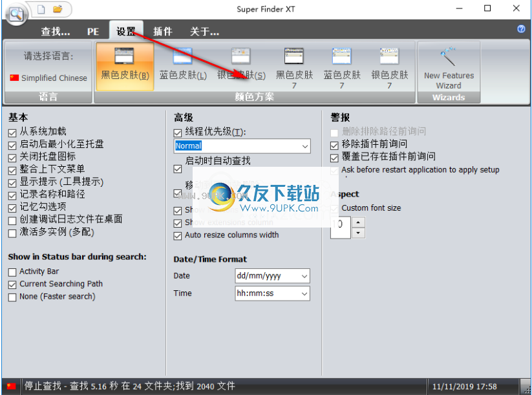Launch the New Features Wizard

(x=449, y=67)
